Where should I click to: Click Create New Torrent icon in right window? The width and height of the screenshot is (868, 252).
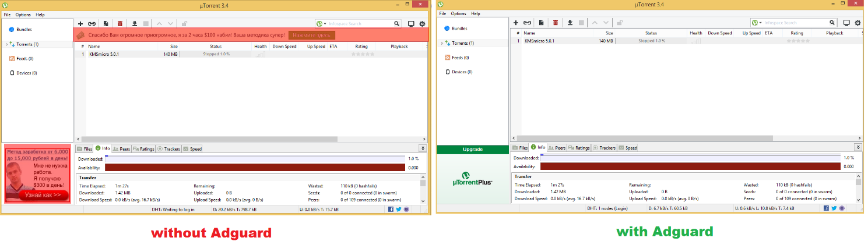coord(541,23)
